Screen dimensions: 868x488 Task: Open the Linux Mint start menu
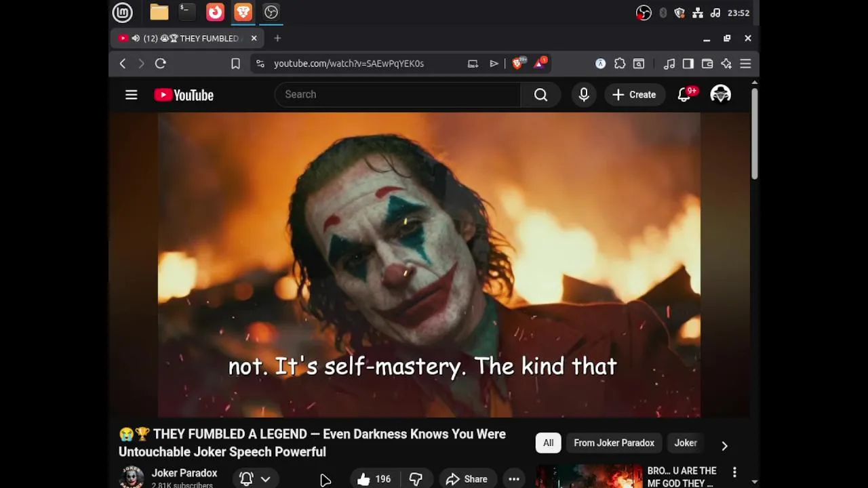(x=122, y=12)
